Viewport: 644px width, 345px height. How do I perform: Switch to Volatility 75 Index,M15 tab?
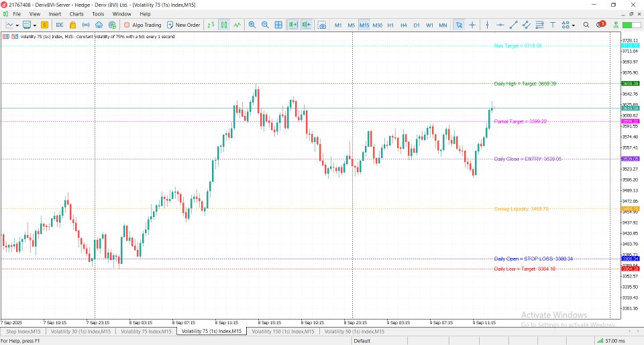tap(146, 332)
